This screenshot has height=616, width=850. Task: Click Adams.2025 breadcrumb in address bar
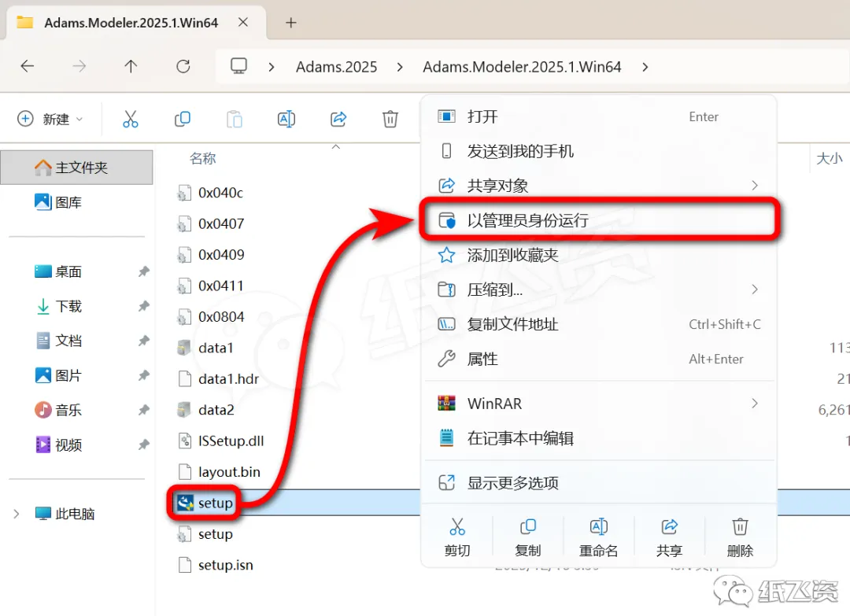point(336,67)
